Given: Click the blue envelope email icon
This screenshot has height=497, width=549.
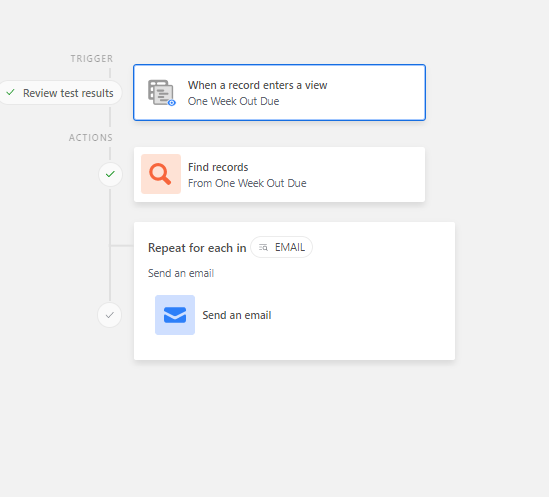Looking at the screenshot, I should [x=175, y=315].
